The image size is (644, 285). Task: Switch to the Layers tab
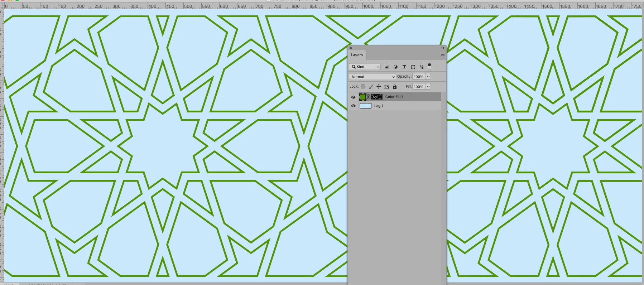357,55
